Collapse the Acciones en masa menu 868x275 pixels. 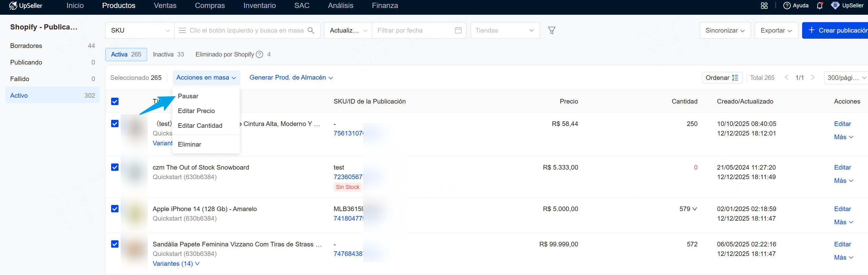pyautogui.click(x=206, y=78)
